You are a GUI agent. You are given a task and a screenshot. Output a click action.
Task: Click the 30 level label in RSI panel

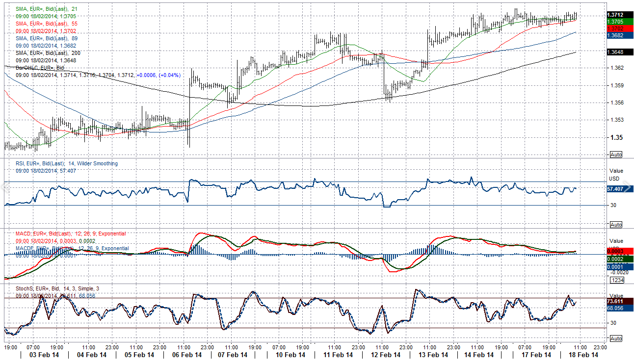point(613,205)
